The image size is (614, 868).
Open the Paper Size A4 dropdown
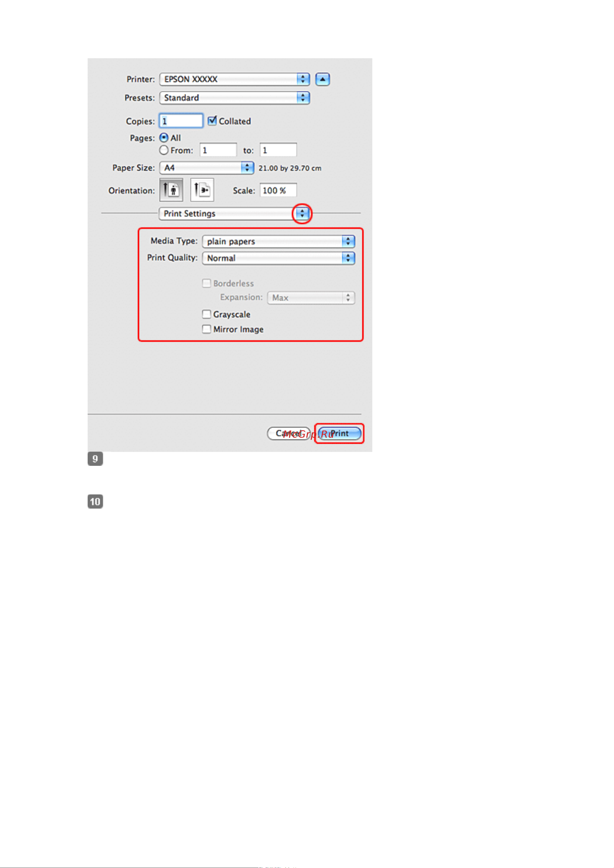[x=206, y=167]
